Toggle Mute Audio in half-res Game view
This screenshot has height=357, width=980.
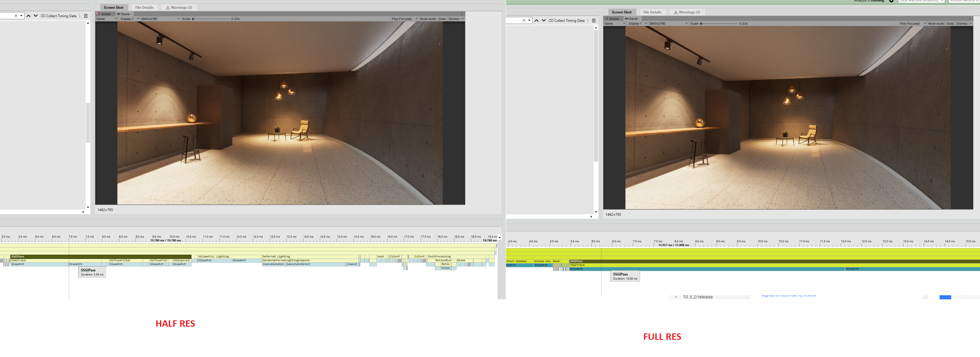pyautogui.click(x=428, y=19)
